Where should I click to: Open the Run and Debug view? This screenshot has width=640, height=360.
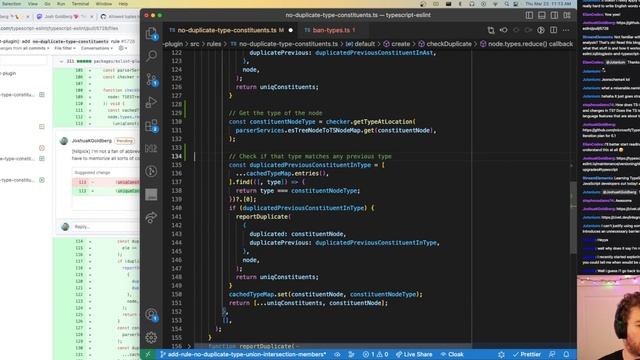click(151, 102)
